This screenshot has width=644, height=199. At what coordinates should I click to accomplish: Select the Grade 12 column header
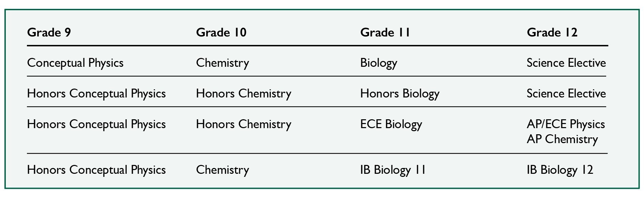(552, 33)
